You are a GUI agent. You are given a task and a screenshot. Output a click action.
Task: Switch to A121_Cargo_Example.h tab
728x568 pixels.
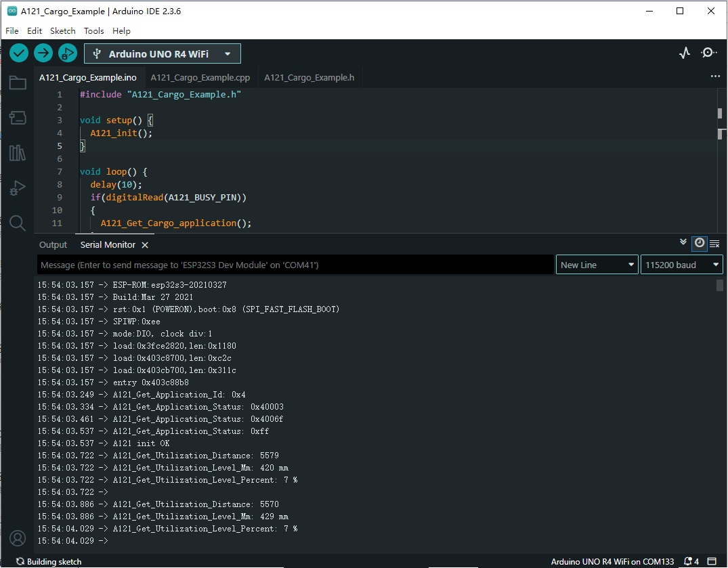[309, 77]
